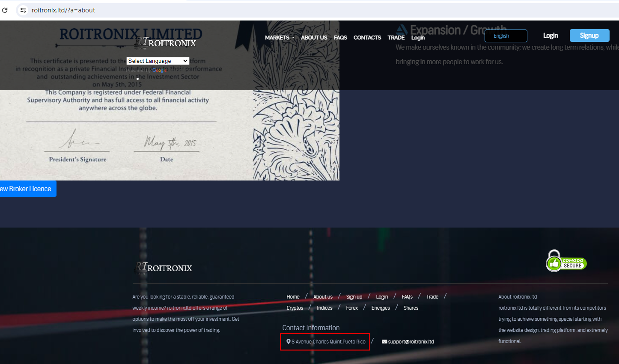Click the 'Contact Information' heading
The image size is (619, 364).
pos(311,328)
